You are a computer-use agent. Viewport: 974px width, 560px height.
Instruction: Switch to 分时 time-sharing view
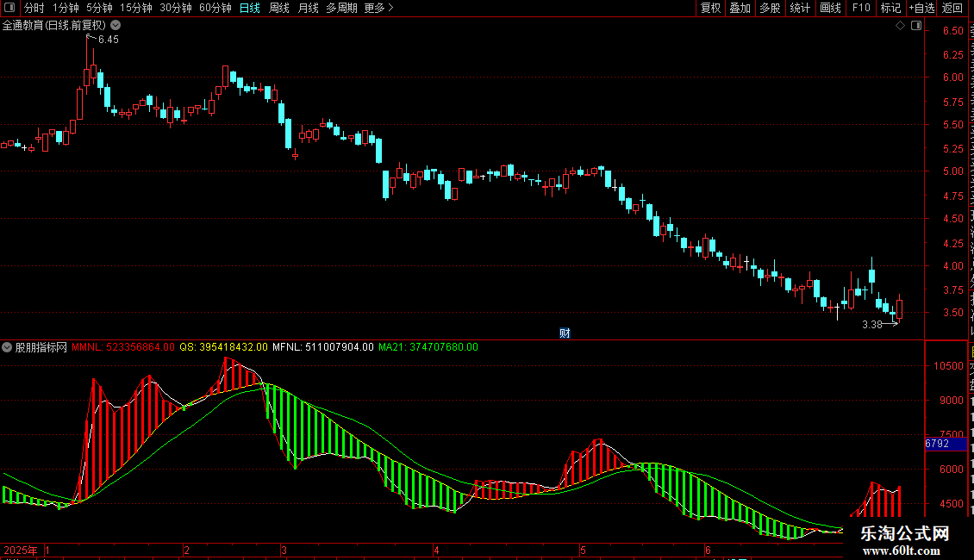34,8
